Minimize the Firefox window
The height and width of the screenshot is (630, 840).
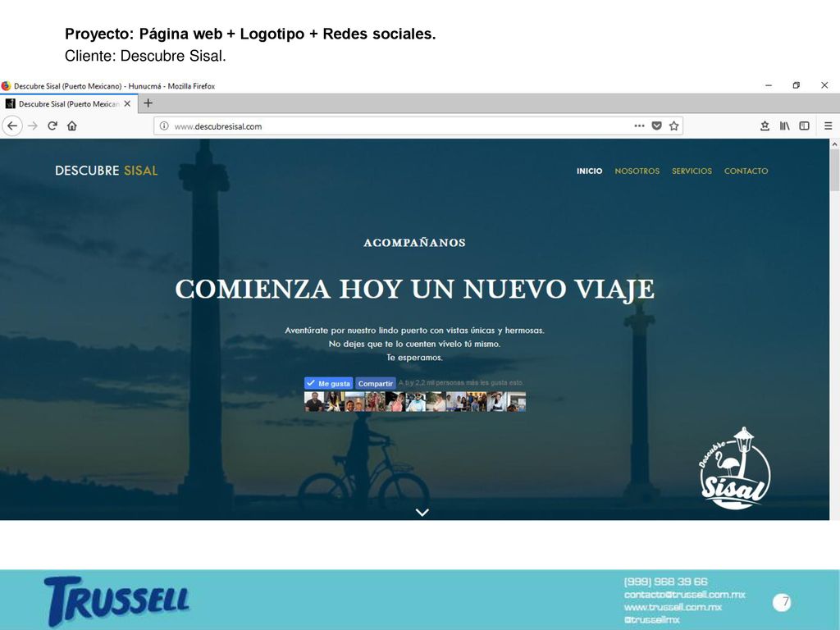coord(769,85)
